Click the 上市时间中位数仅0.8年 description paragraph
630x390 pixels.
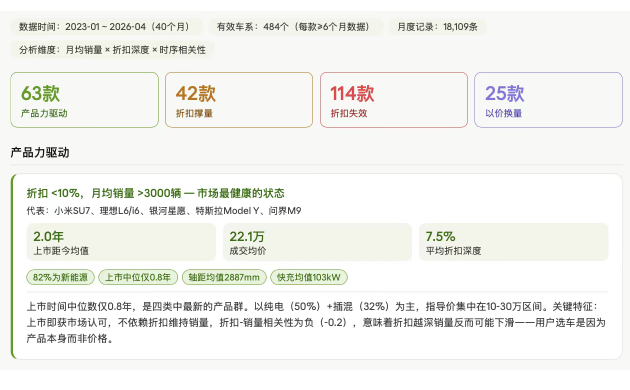coord(316,323)
